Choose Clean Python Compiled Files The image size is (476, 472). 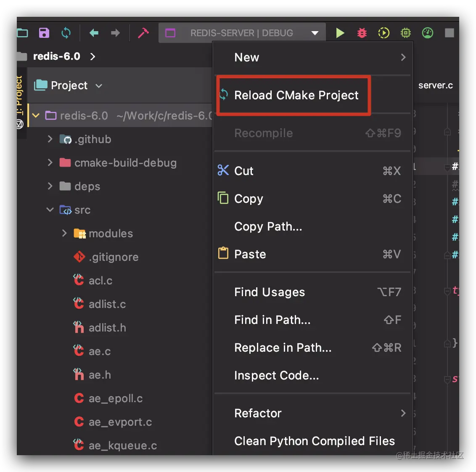tap(313, 441)
